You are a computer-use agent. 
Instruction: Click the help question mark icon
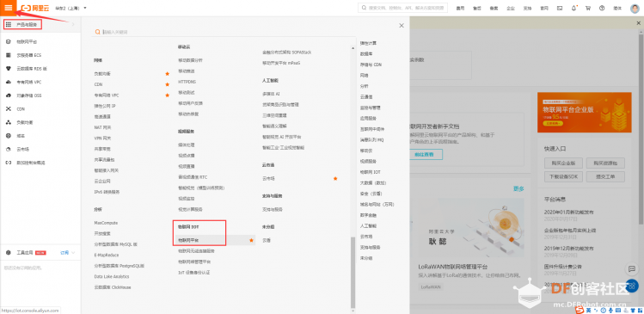coord(602,8)
